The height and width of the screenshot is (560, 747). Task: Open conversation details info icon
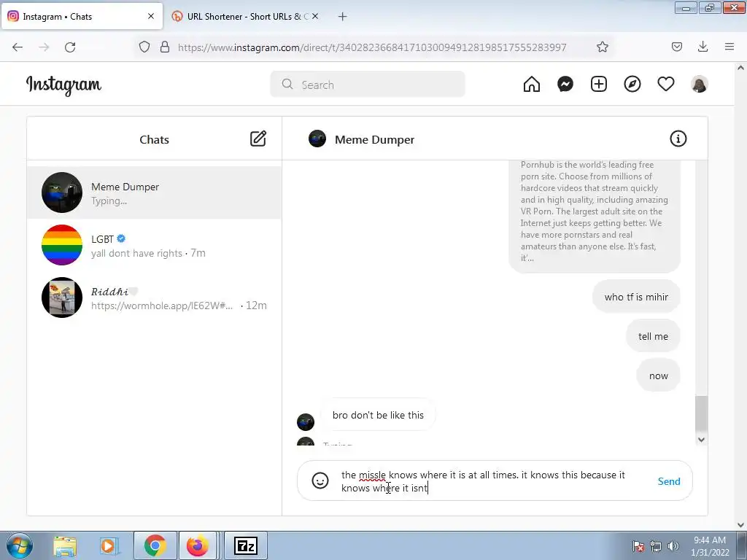coord(678,139)
